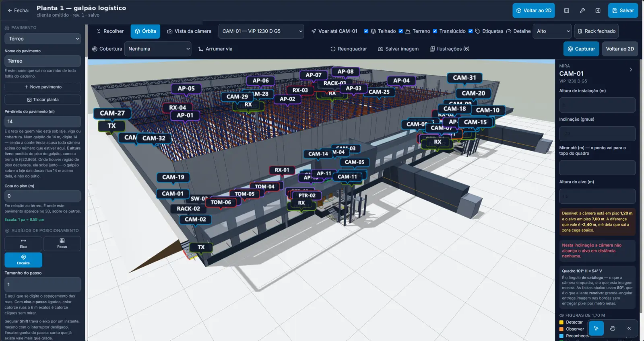Click the Pé-direito do pavimento field
This screenshot has height=341, width=644.
pyautogui.click(x=43, y=121)
